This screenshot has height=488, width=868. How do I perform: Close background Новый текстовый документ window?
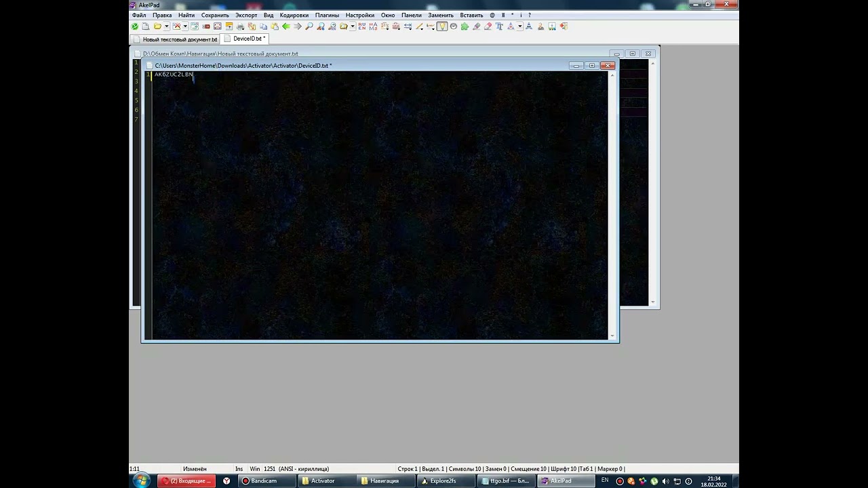click(648, 54)
